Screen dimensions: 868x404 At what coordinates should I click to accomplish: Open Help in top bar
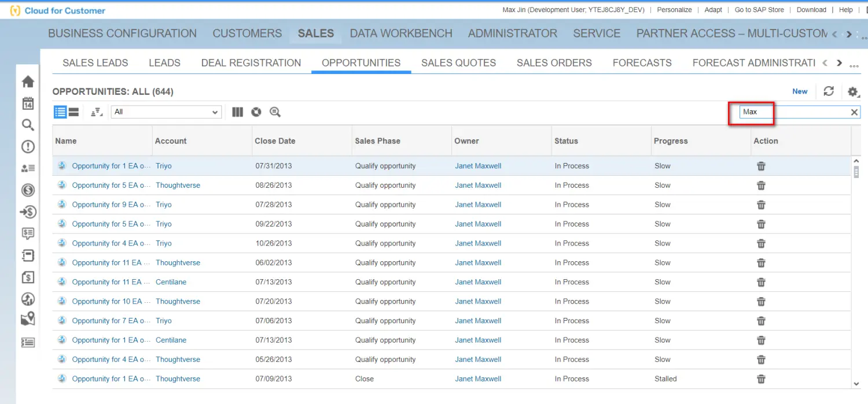tap(846, 10)
